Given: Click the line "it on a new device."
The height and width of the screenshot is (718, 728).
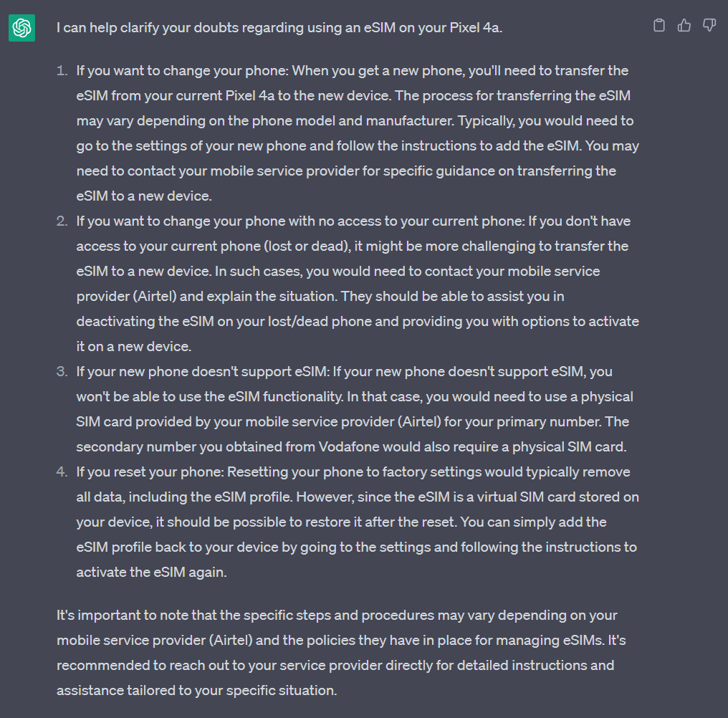Looking at the screenshot, I should (133, 347).
